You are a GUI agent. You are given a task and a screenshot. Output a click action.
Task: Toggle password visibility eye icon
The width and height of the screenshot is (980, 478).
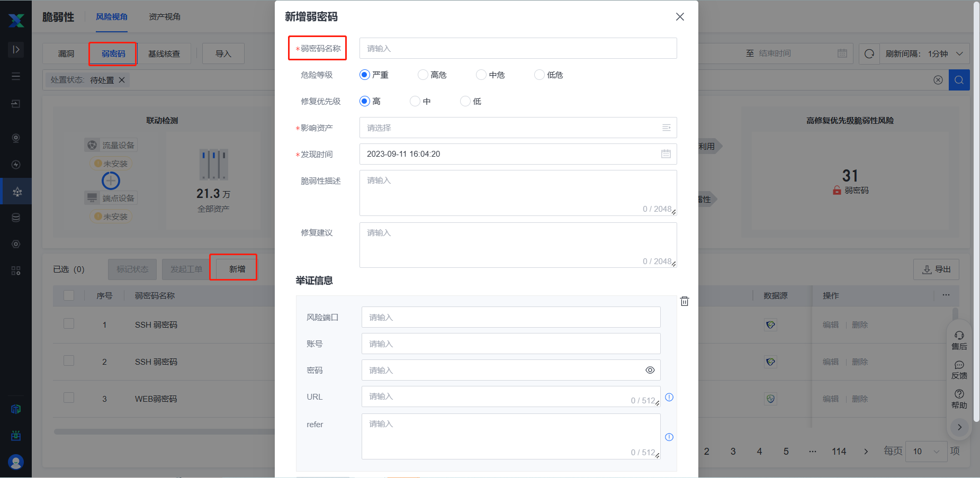point(650,370)
